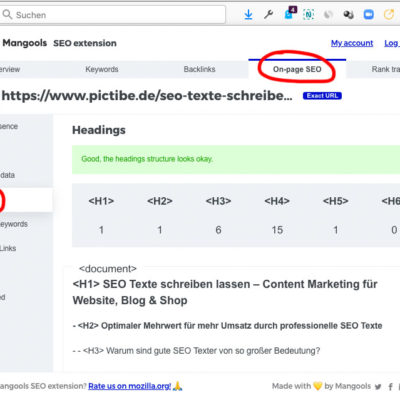Click the Headings section title
Viewport: 400px width, 400px height.
click(99, 130)
